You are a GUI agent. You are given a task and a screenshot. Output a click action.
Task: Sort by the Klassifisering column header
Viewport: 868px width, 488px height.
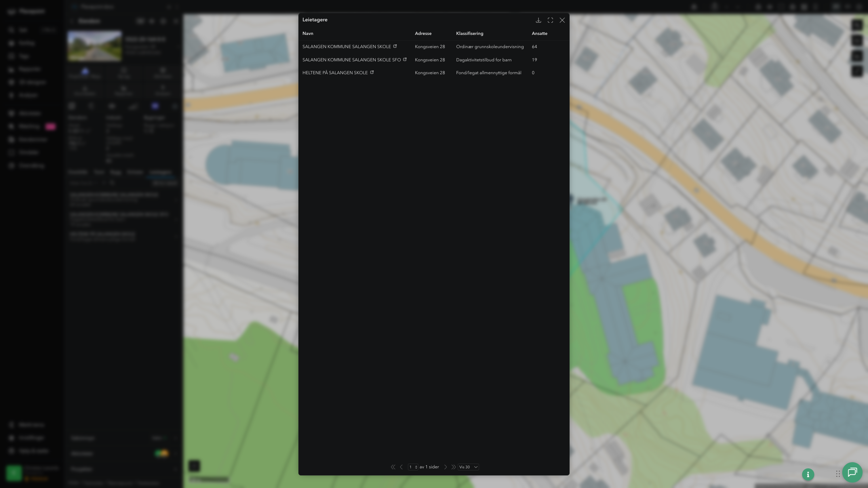click(x=470, y=33)
